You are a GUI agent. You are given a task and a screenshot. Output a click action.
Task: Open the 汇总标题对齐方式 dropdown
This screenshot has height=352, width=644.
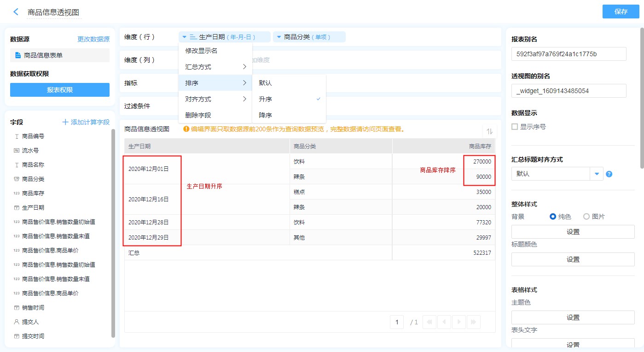[x=597, y=174]
